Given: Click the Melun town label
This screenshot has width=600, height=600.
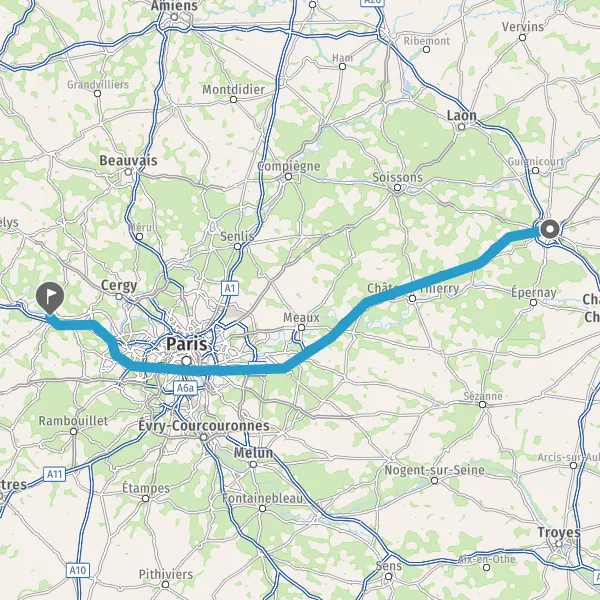Looking at the screenshot, I should pos(253,453).
